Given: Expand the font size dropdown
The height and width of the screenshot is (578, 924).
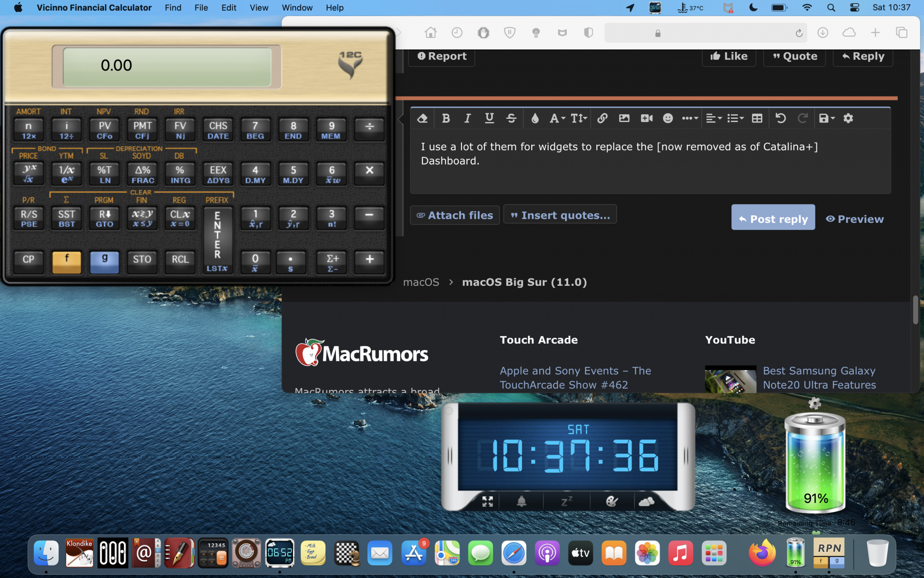Looking at the screenshot, I should [x=578, y=118].
